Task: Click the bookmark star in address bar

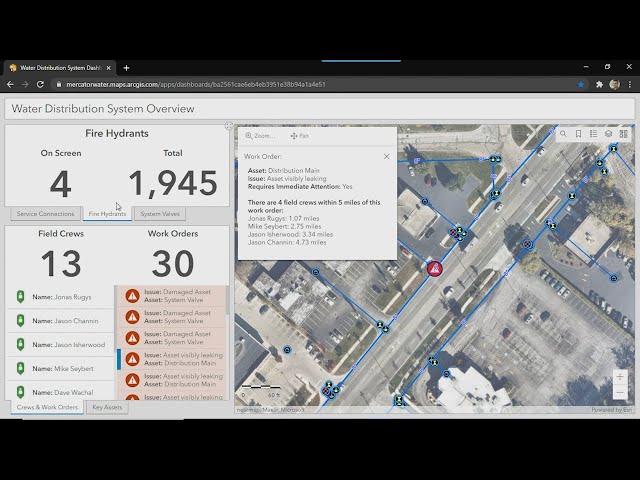Action: point(580,84)
